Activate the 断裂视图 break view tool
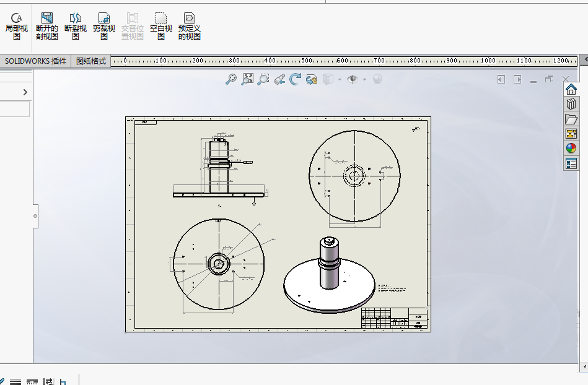Viewport: 588px width, 385px height. click(x=76, y=26)
